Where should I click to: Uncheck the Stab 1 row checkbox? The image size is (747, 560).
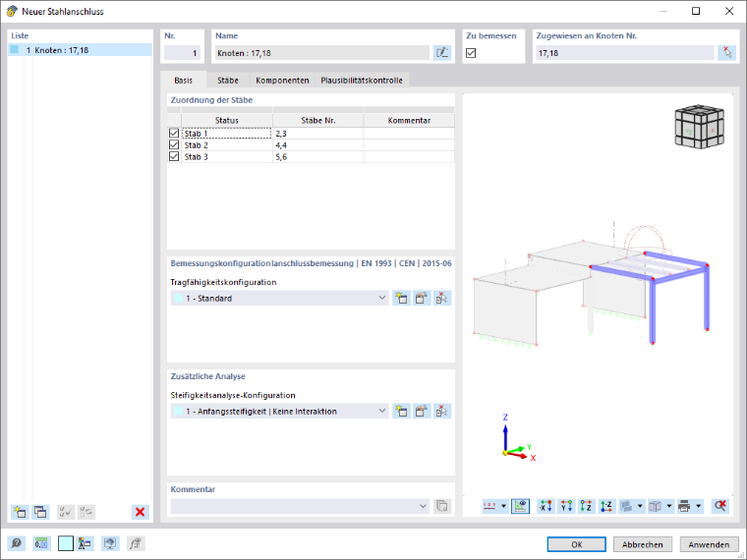click(174, 134)
